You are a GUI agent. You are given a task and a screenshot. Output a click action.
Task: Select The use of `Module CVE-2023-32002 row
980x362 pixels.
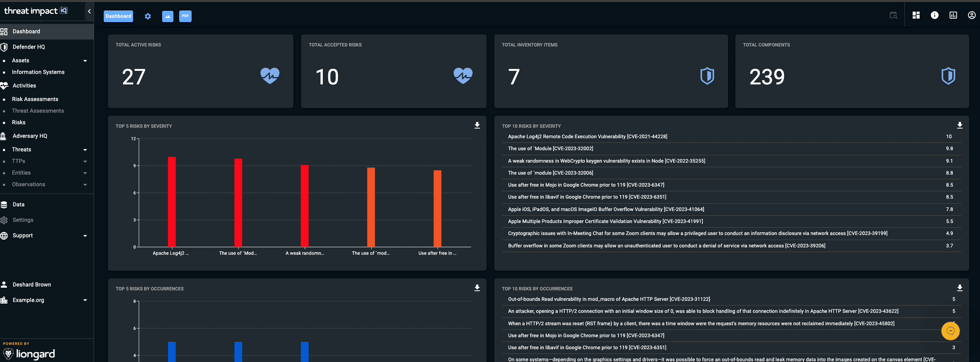(732, 149)
